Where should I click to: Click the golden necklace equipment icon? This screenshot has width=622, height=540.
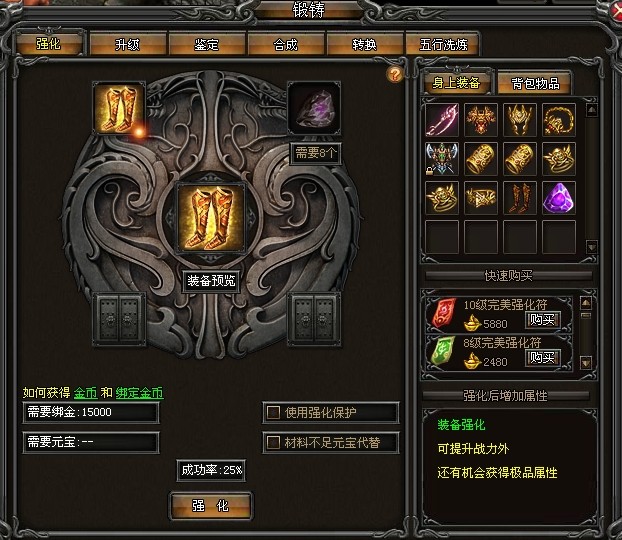click(x=559, y=119)
